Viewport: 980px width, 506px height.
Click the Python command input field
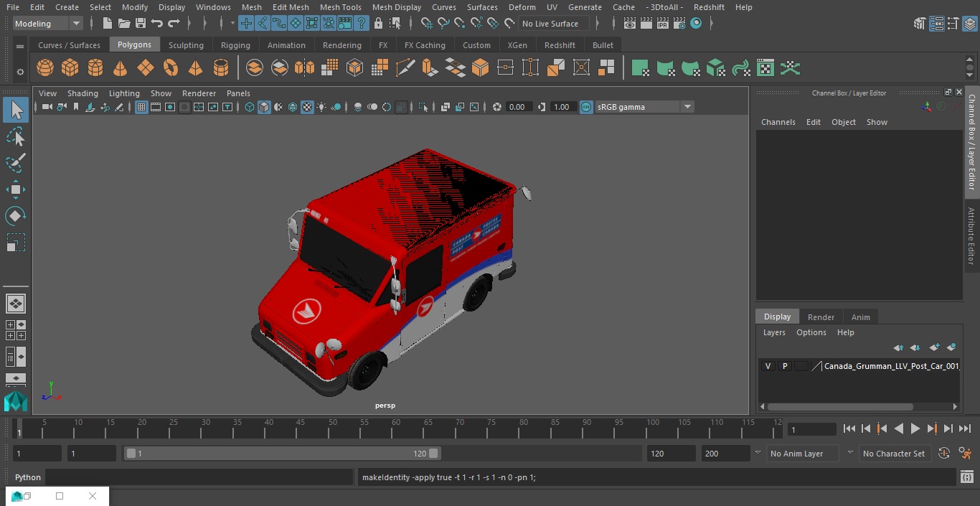click(200, 477)
